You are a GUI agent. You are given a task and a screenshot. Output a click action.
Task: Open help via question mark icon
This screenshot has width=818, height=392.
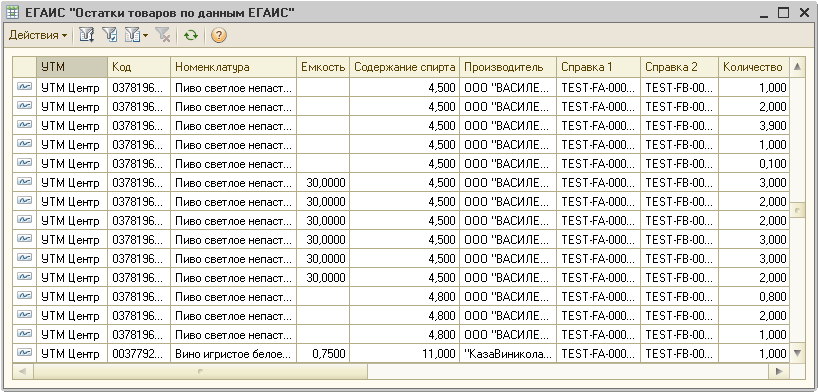pos(219,35)
